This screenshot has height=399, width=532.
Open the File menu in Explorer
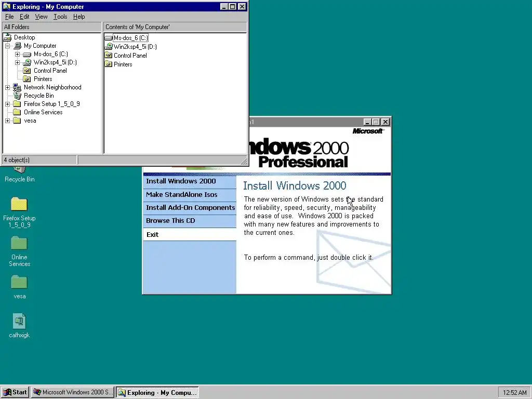[9, 17]
